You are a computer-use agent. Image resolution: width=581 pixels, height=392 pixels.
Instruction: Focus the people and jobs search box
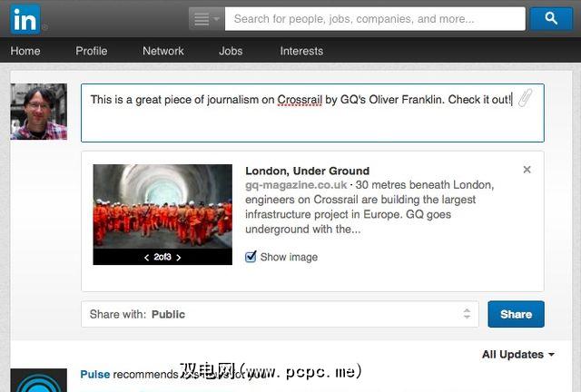point(375,18)
